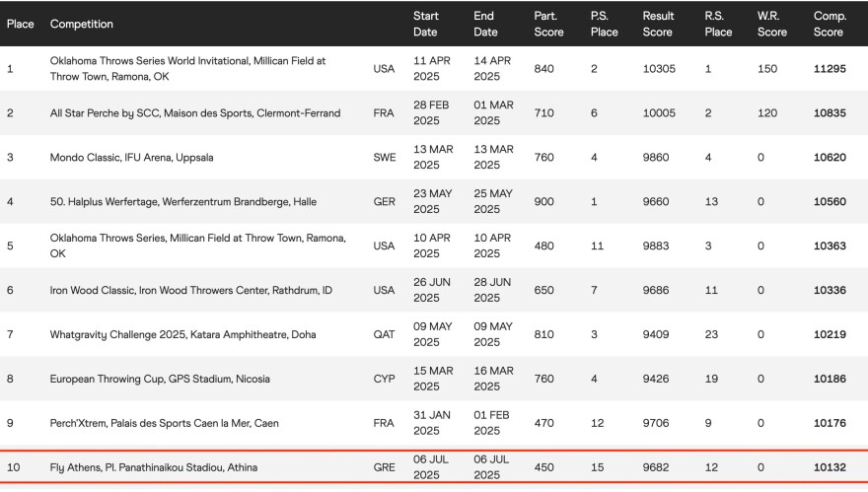
Task: Select the Result Score column header
Action: 659,24
